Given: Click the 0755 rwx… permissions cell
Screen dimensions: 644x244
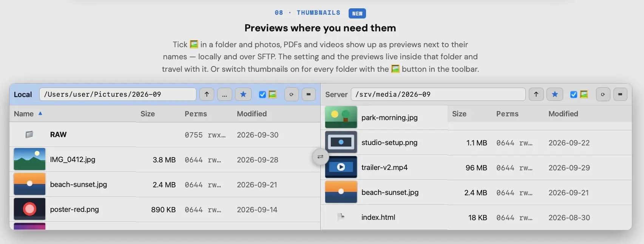Looking at the screenshot, I should tap(205, 135).
